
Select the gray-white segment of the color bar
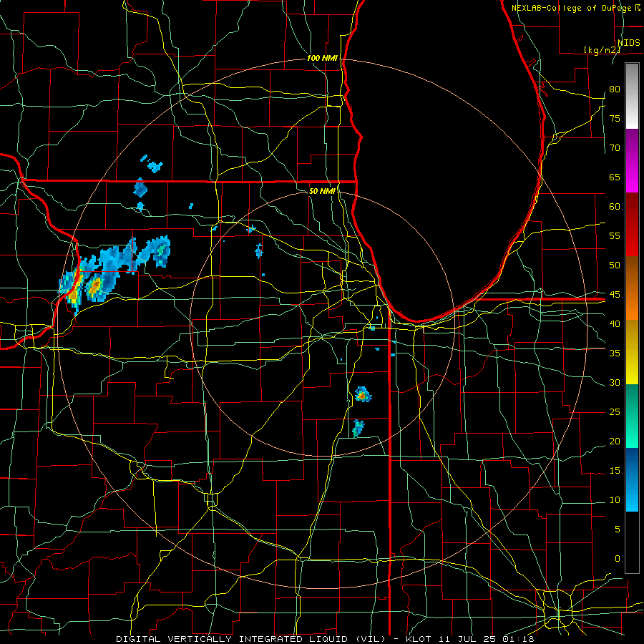[x=632, y=96]
